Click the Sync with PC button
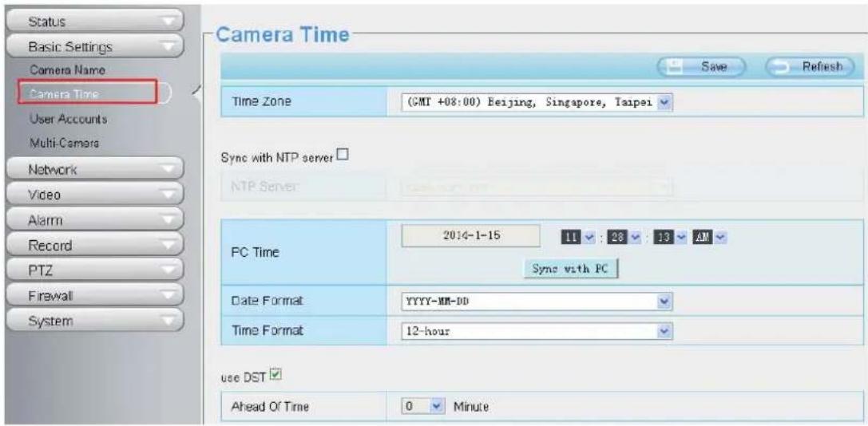868x426 pixels. (x=571, y=268)
